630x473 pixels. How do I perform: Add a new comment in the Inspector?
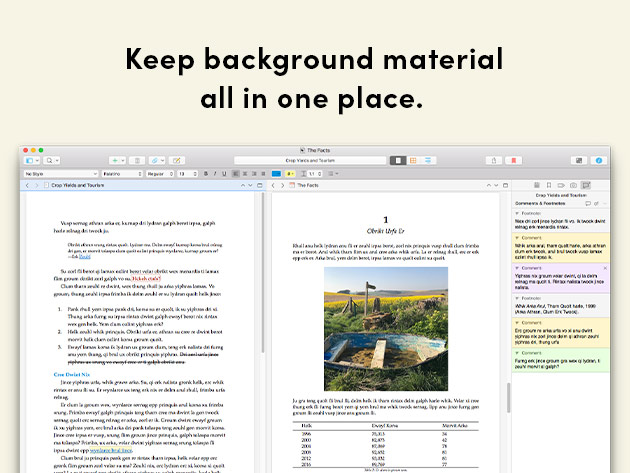[x=588, y=204]
